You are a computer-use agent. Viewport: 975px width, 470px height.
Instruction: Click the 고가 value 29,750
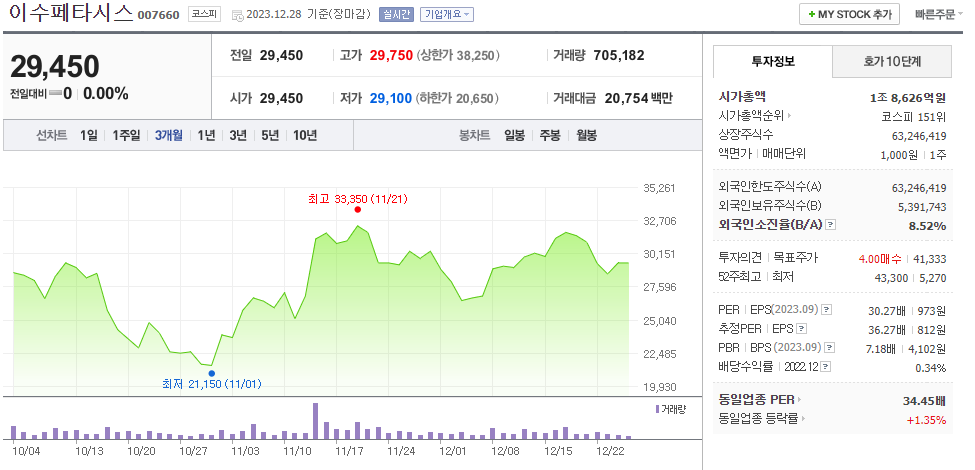point(391,55)
